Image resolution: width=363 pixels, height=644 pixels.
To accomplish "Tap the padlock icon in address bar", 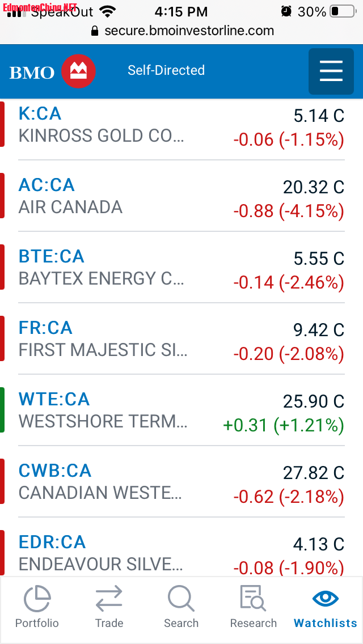I will coord(95,31).
